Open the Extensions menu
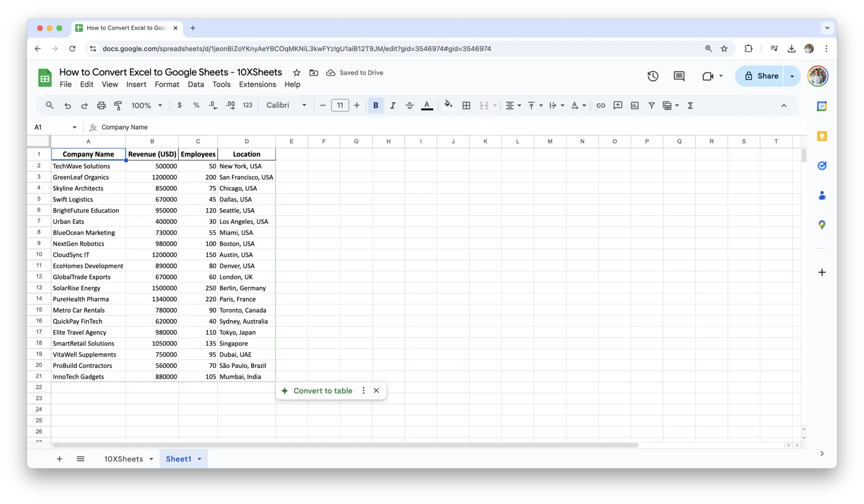This screenshot has height=504, width=864. pyautogui.click(x=257, y=84)
